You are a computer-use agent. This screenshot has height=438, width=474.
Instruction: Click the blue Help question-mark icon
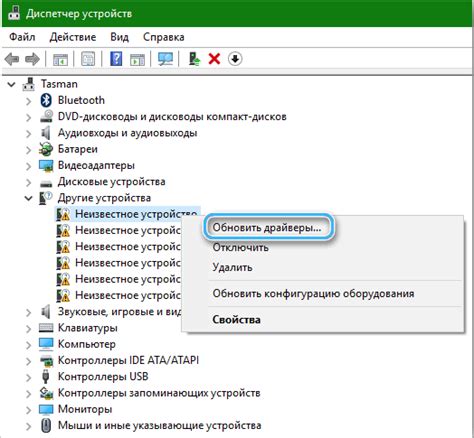[x=116, y=59]
